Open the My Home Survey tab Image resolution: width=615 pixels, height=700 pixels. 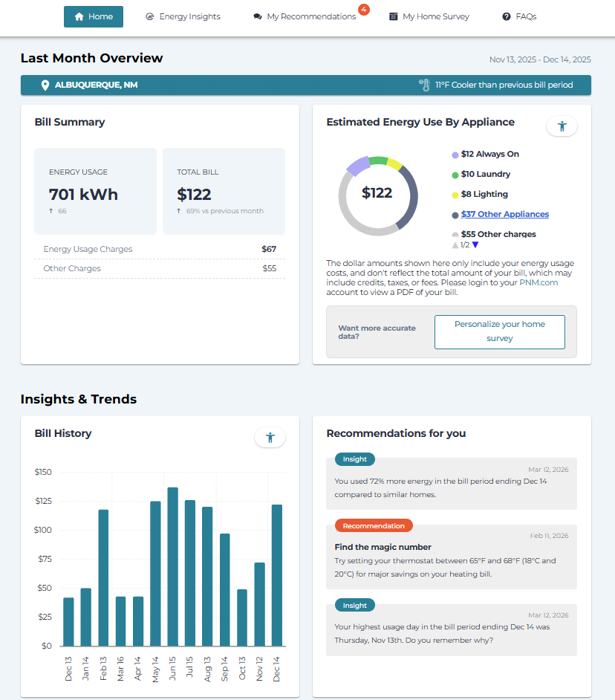tap(429, 16)
